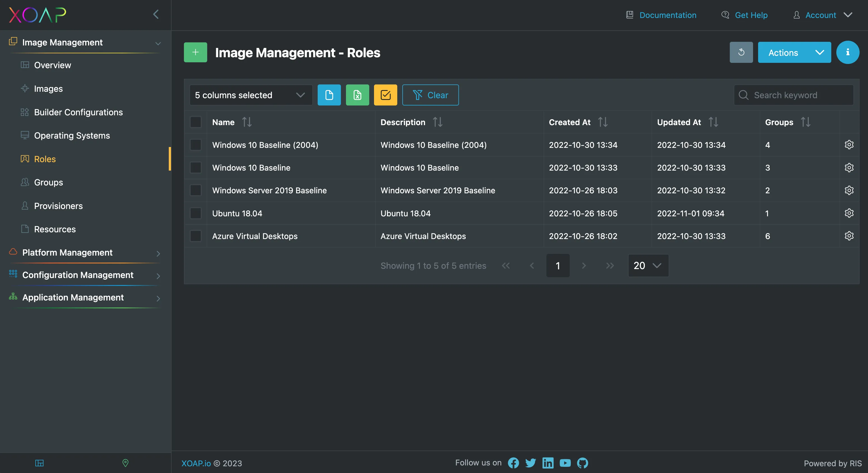Click the refresh table icon button
This screenshot has height=473, width=868.
point(741,52)
